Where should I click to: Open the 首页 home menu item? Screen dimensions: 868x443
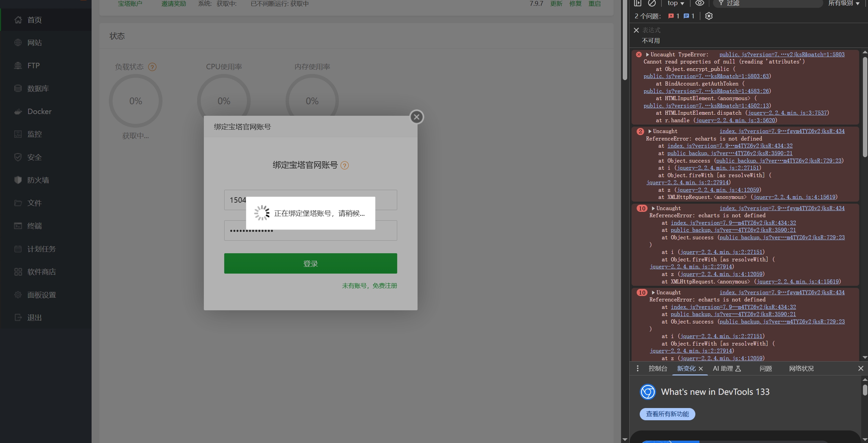click(46, 20)
